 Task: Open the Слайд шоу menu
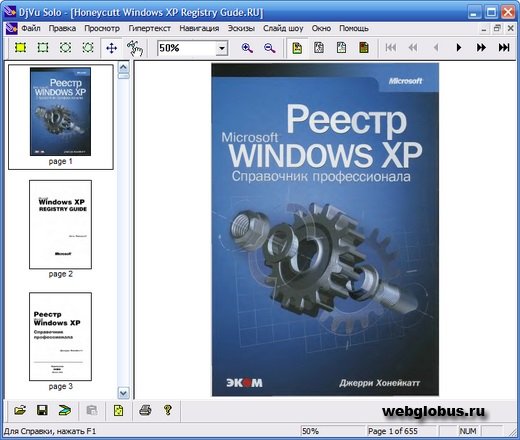283,28
